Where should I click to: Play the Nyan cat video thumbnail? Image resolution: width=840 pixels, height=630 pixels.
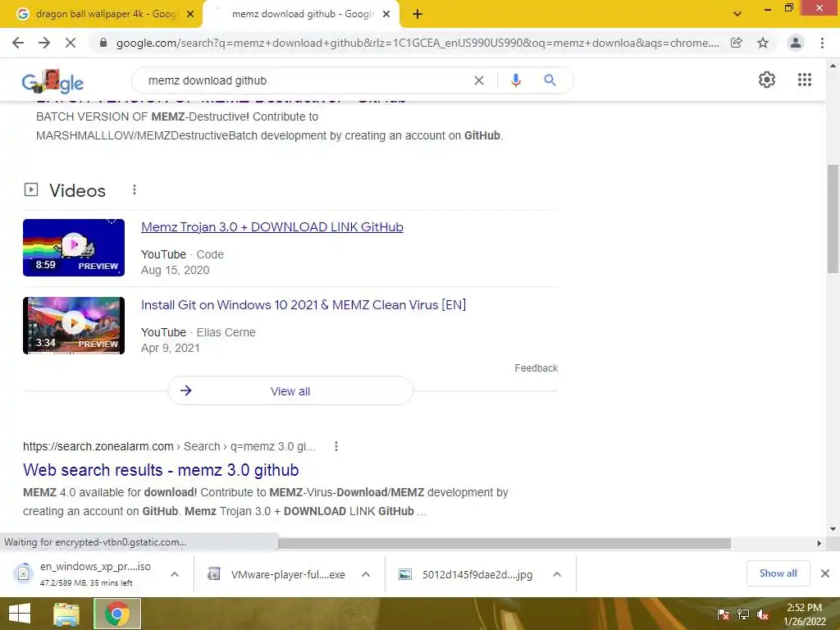click(74, 248)
